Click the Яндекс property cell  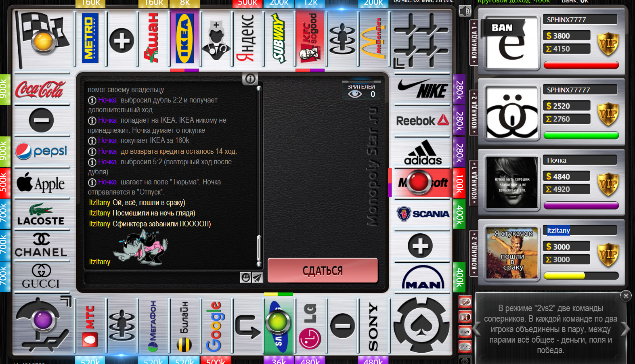pyautogui.click(x=247, y=39)
